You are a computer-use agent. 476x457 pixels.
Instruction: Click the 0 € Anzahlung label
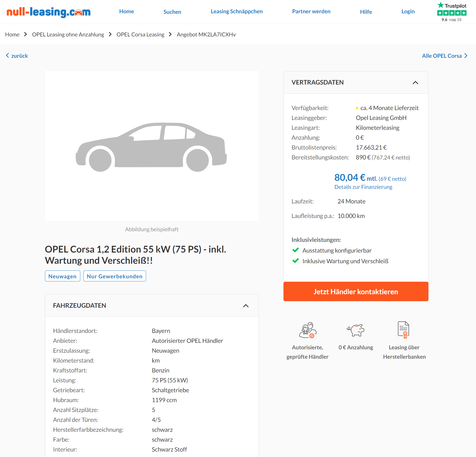[x=356, y=347]
